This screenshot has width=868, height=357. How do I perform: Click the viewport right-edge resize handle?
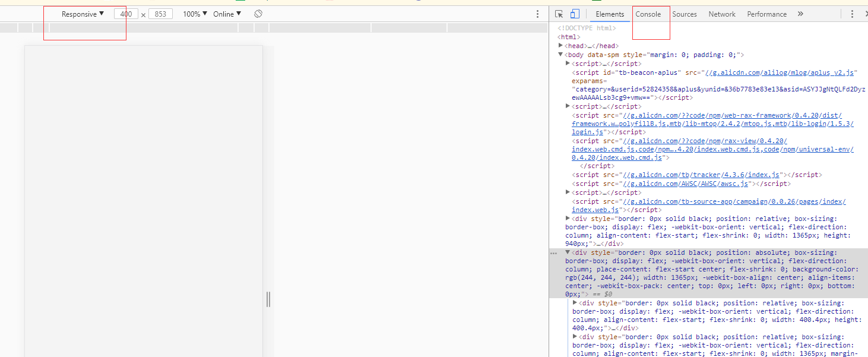coord(268,299)
